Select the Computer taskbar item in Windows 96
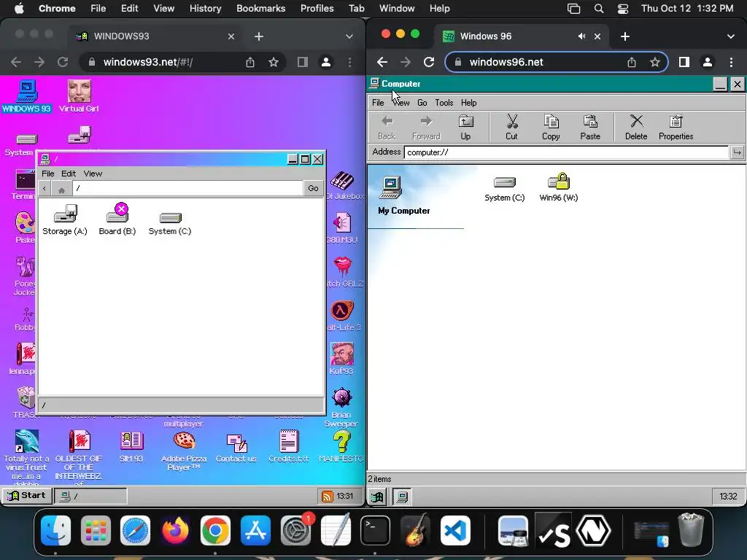Image resolution: width=747 pixels, height=560 pixels. pos(402,496)
